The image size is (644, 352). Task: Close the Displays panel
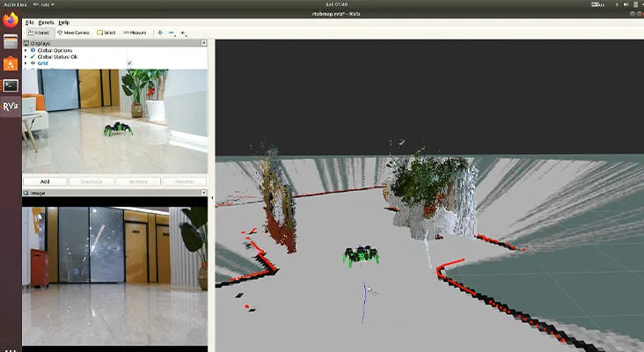click(x=204, y=43)
